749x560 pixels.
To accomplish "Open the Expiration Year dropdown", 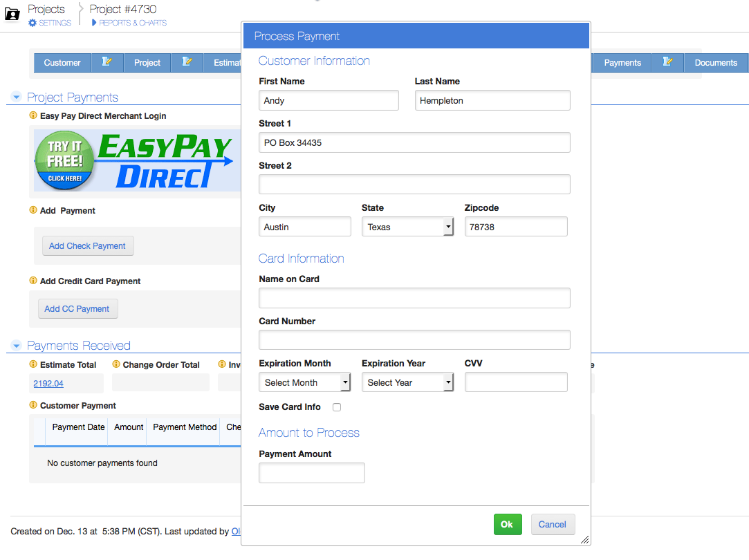I will point(407,382).
